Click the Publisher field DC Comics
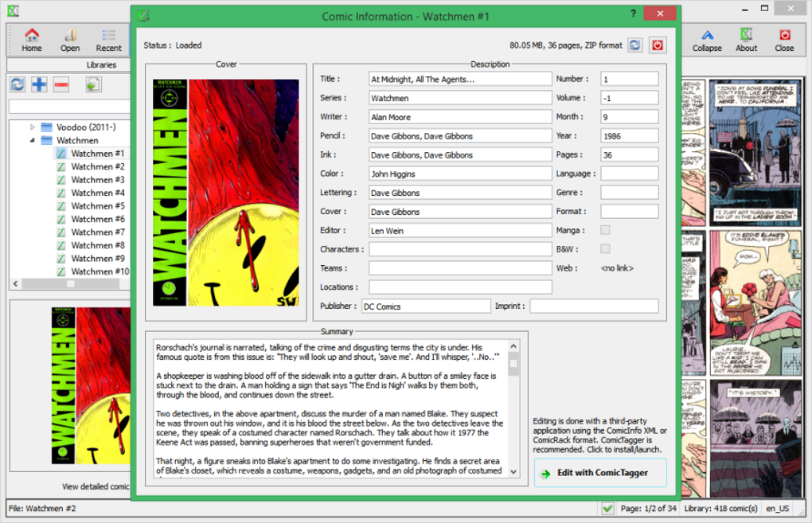The image size is (812, 523). tap(426, 306)
